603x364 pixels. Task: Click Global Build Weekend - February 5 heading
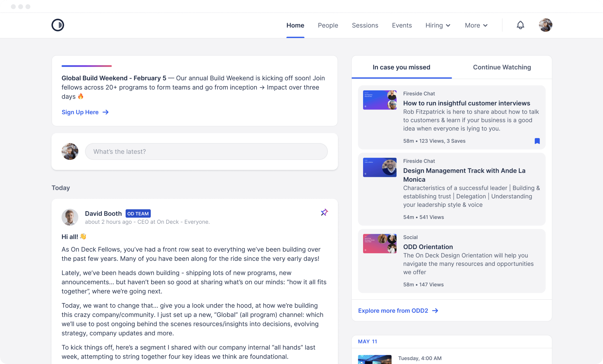click(x=114, y=78)
